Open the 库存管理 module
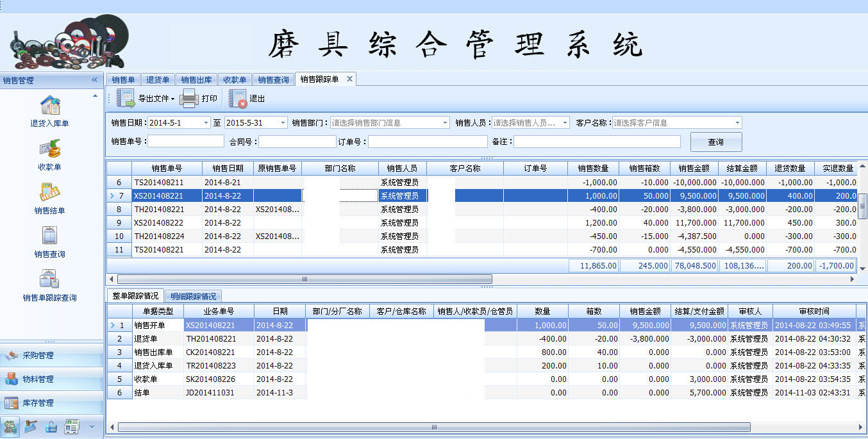Viewport: 868px width, 439px height. pyautogui.click(x=51, y=403)
